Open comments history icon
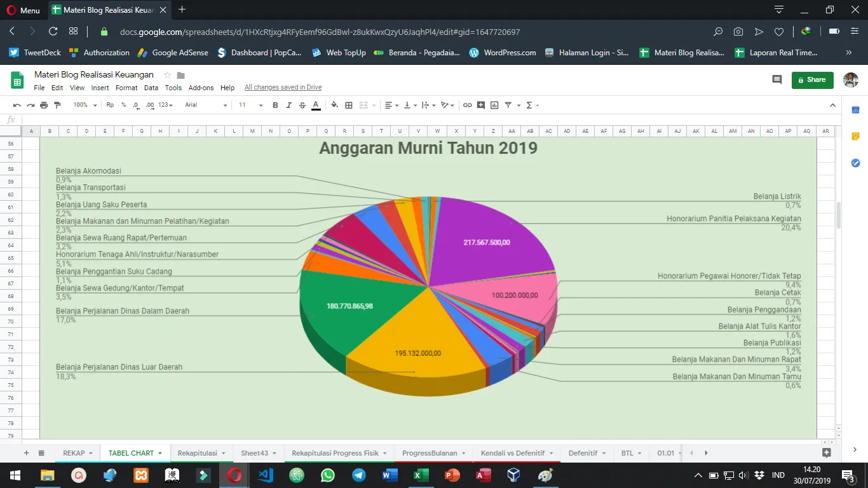868x488 pixels. pyautogui.click(x=776, y=80)
